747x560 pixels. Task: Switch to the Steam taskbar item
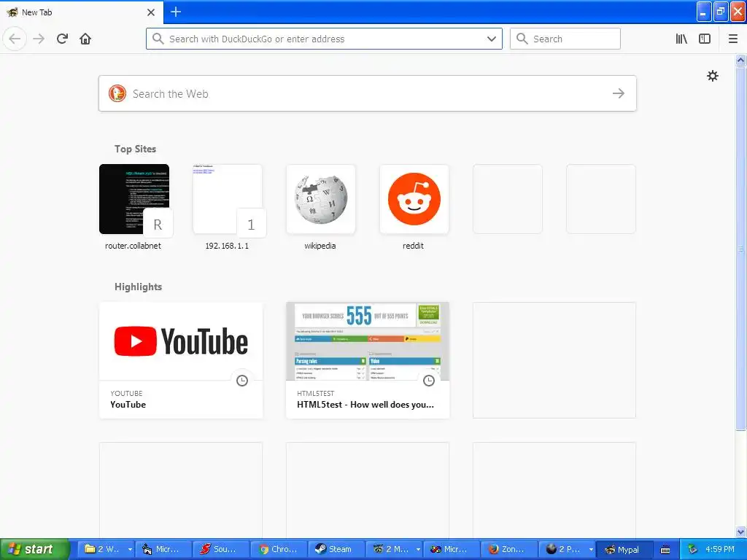point(336,549)
